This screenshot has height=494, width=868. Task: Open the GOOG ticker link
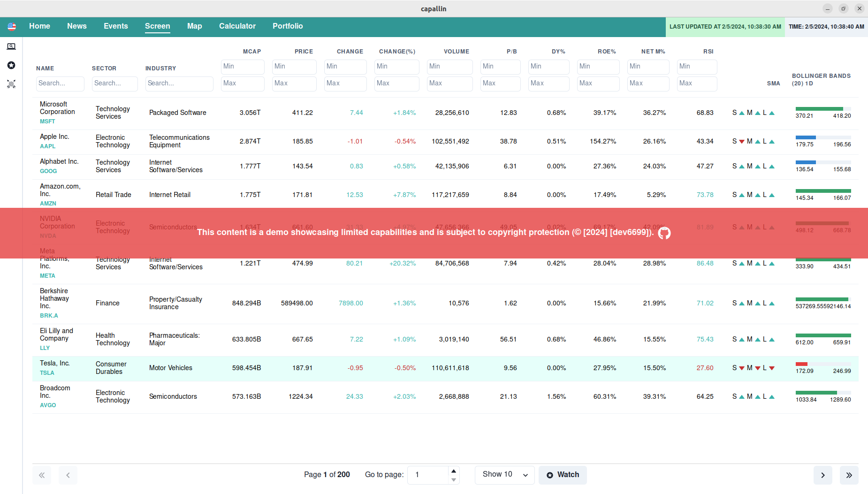(x=48, y=171)
